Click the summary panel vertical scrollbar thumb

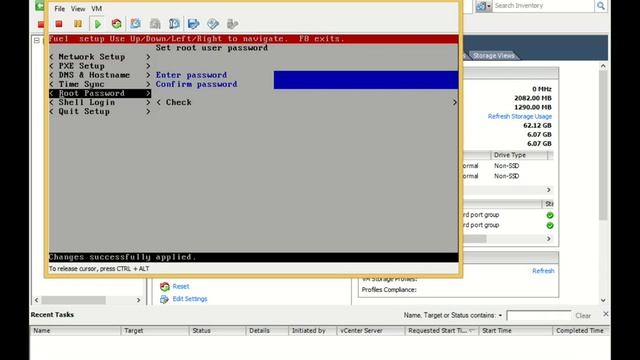coord(603,145)
